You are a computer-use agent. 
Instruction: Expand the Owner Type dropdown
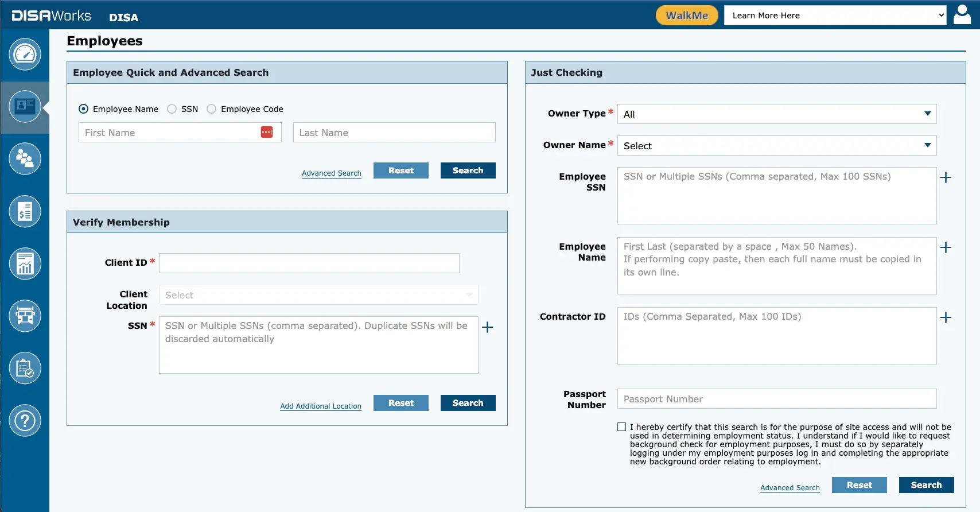(x=776, y=114)
